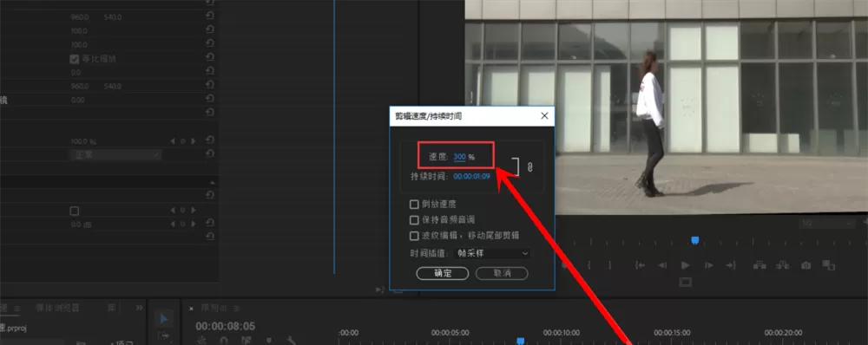868x345 pixels.
Task: Enable the 波纹编辑，移动尾部剪辑 checkbox
Action: 414,236
